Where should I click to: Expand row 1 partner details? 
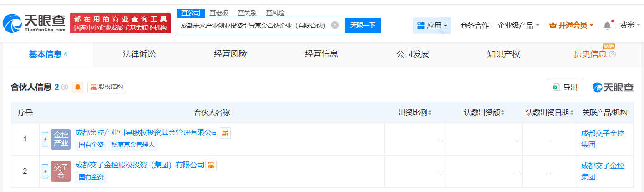(45, 139)
